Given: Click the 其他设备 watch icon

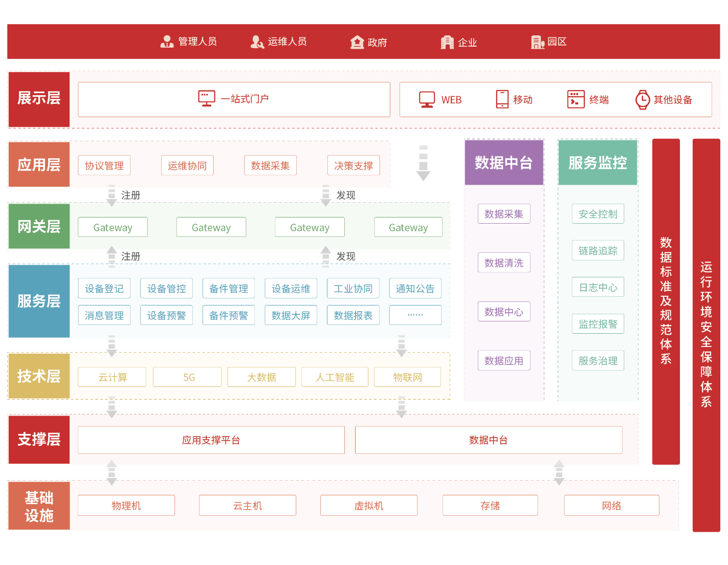Looking at the screenshot, I should (642, 100).
